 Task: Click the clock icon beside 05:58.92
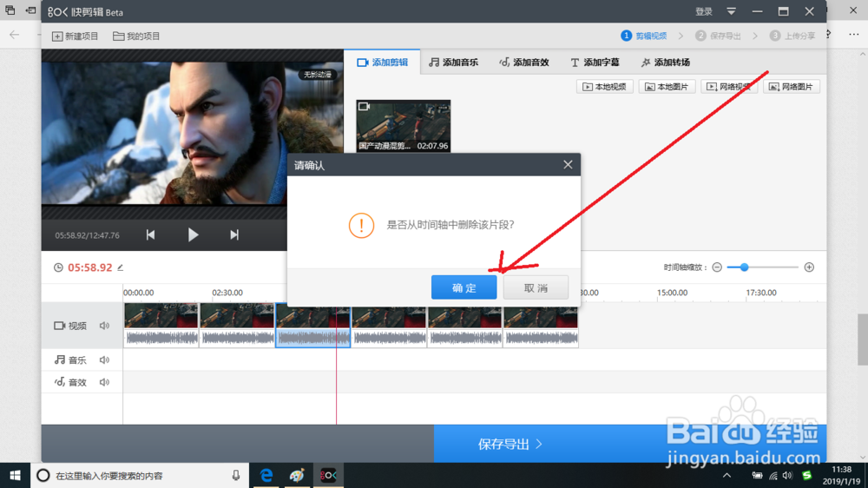pyautogui.click(x=58, y=267)
